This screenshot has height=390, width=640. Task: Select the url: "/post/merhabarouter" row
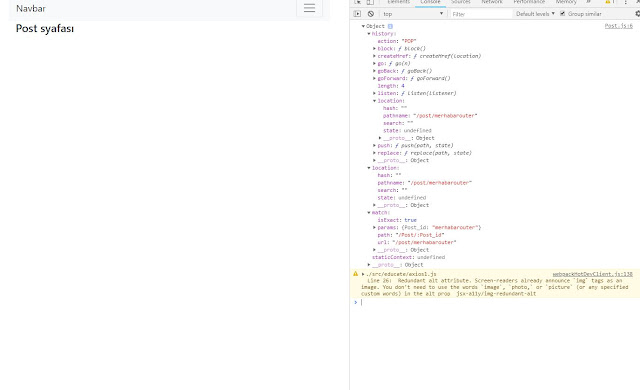point(417,242)
